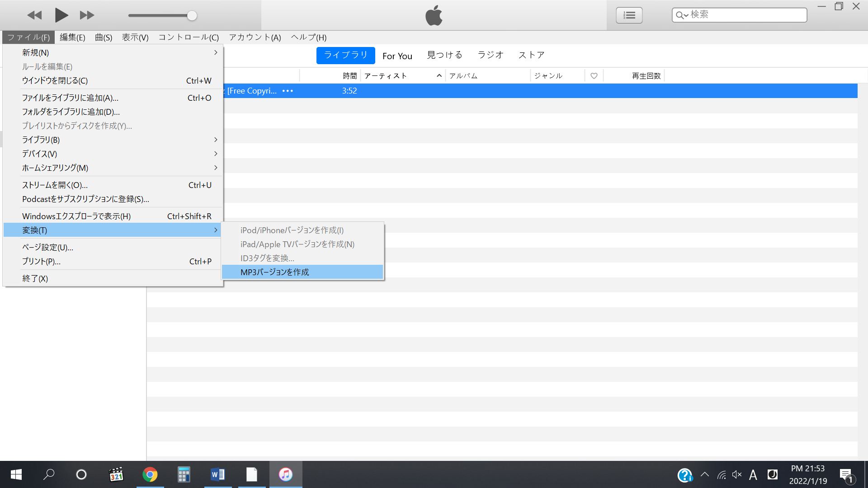Open the list view icon button

click(629, 15)
